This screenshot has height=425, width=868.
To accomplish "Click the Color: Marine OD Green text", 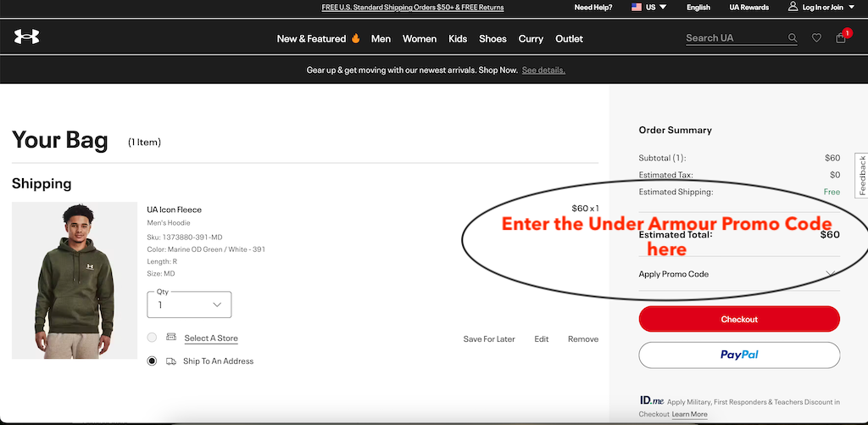I will pos(206,249).
